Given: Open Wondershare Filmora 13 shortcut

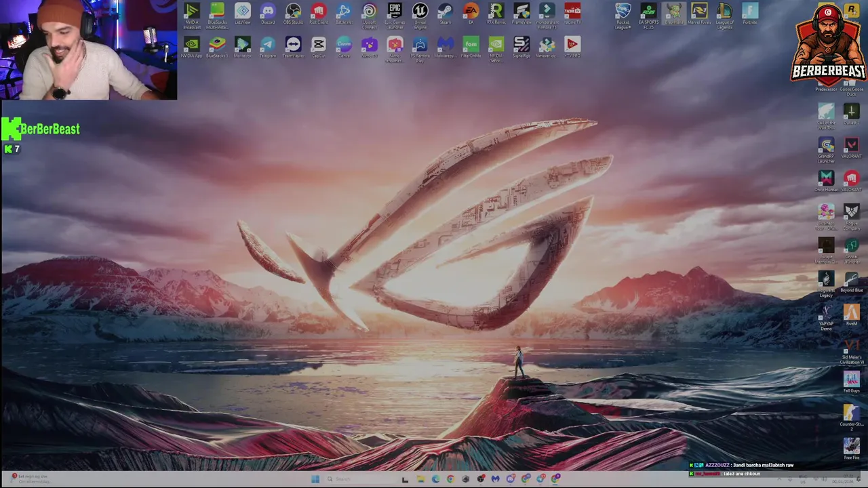Looking at the screenshot, I should (547, 15).
